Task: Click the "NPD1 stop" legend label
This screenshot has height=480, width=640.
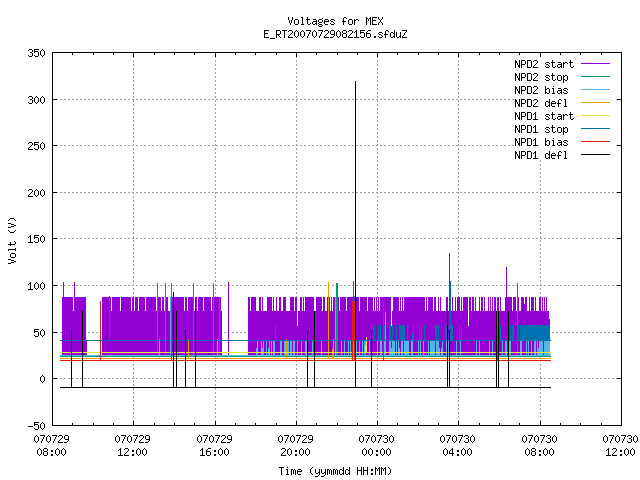Action: pyautogui.click(x=541, y=129)
